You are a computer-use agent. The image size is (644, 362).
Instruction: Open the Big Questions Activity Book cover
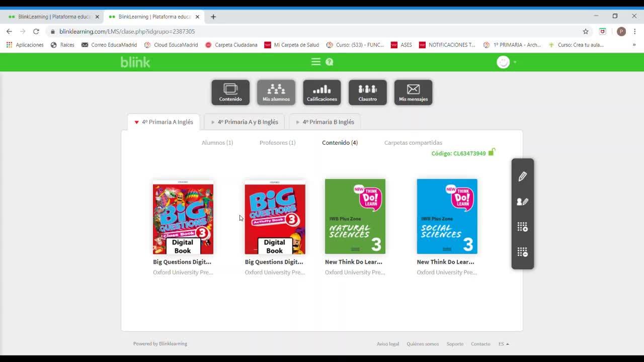(x=275, y=217)
